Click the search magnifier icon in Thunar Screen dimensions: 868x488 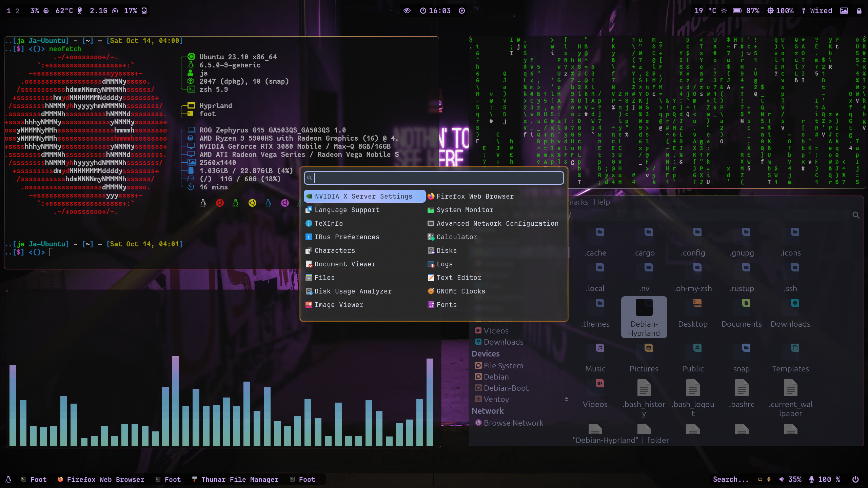coord(856,215)
